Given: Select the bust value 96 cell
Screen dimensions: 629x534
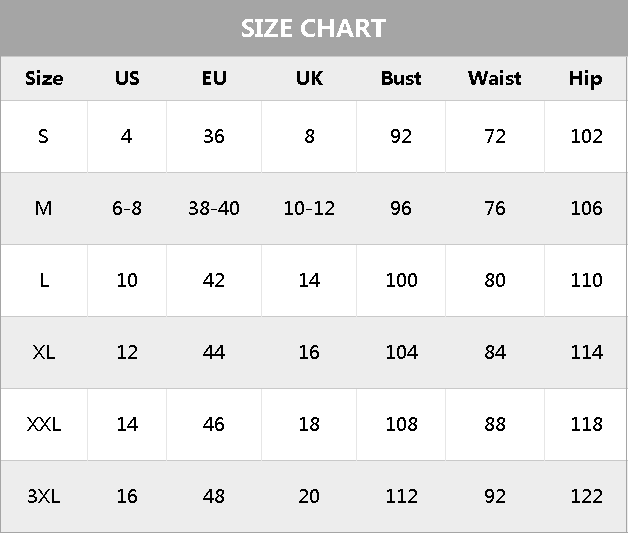Looking at the screenshot, I should (401, 208).
